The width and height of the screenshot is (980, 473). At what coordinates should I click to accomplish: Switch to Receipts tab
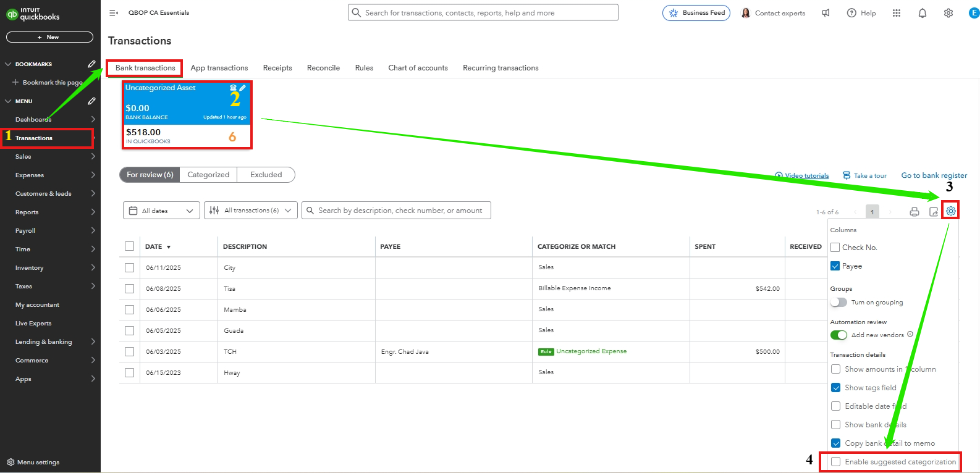pos(277,68)
